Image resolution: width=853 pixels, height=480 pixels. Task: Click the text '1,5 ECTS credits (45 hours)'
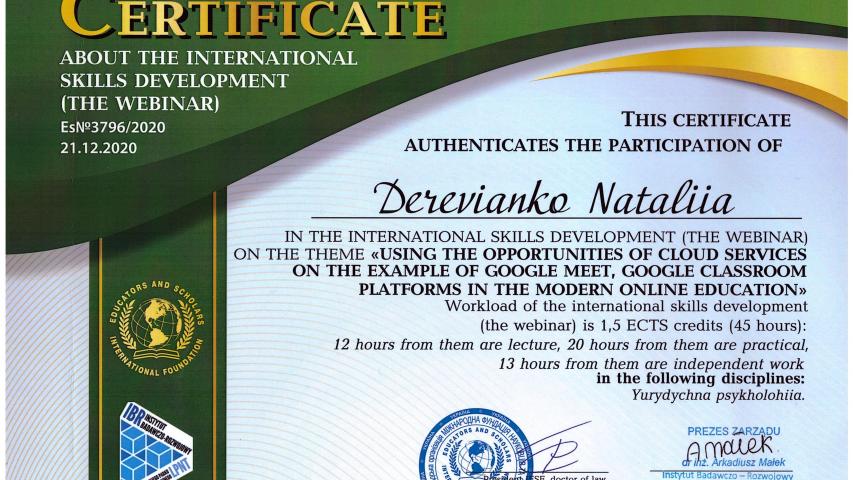[701, 326]
